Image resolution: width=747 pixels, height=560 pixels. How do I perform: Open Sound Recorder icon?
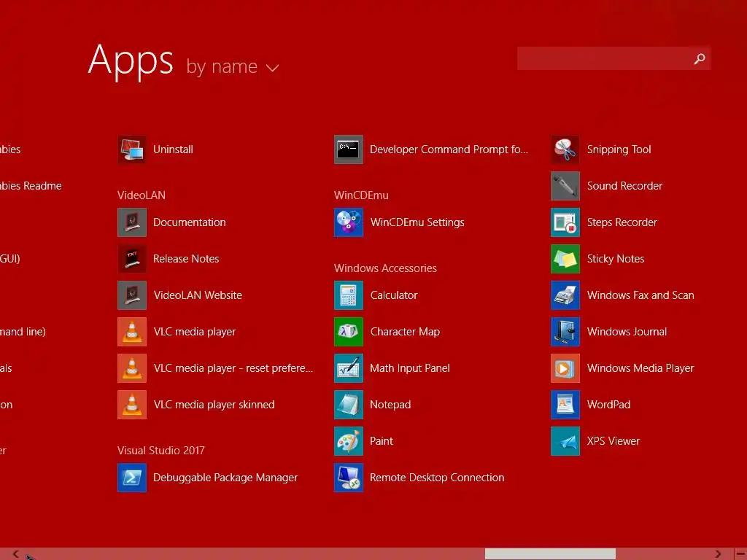tap(565, 186)
